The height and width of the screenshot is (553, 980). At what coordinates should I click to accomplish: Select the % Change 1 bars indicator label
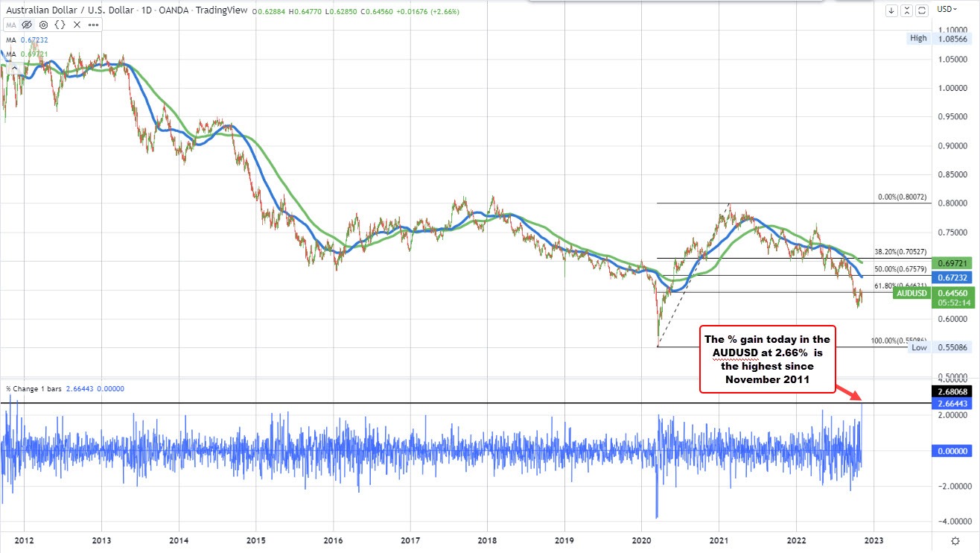coord(34,388)
